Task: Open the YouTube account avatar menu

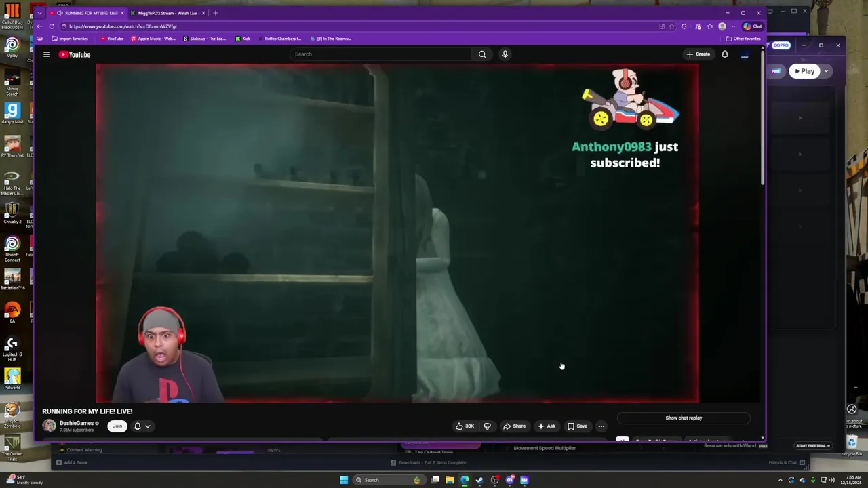Action: click(x=745, y=54)
